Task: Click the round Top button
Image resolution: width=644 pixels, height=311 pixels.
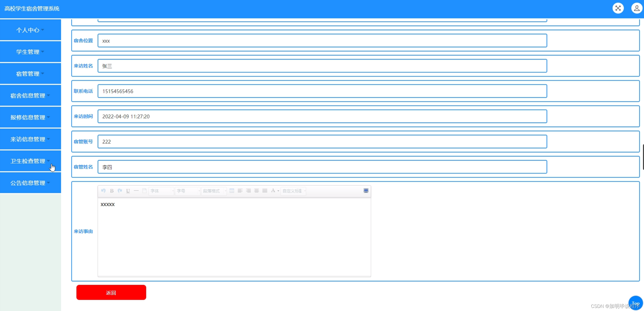Action: (x=636, y=303)
